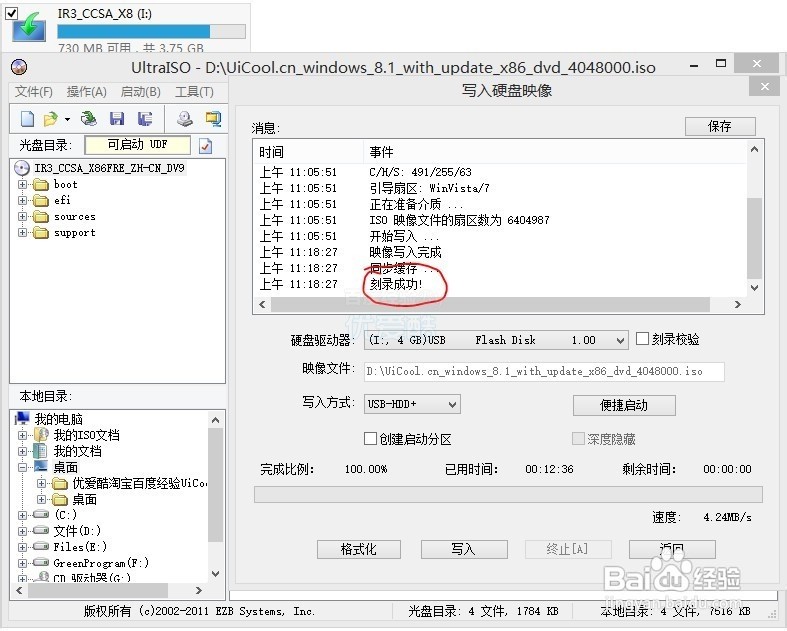Image resolution: width=787 pixels, height=631 pixels.
Task: Click the Save As floppy icon
Action: point(145,118)
